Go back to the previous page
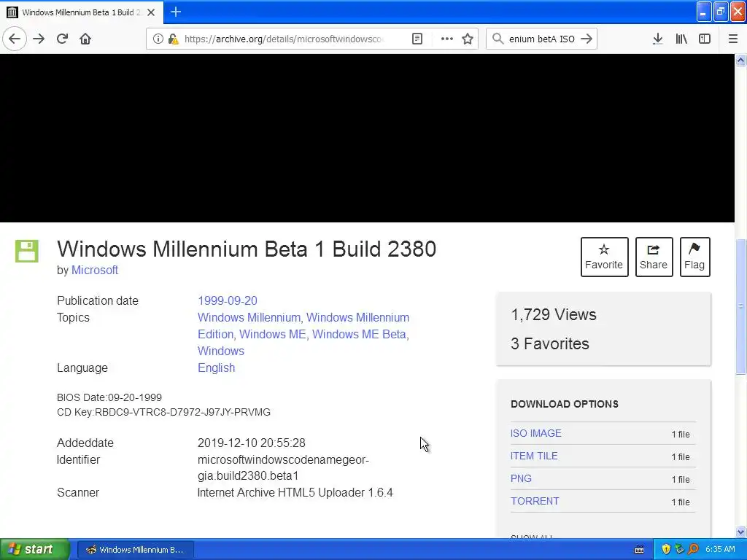 15,39
